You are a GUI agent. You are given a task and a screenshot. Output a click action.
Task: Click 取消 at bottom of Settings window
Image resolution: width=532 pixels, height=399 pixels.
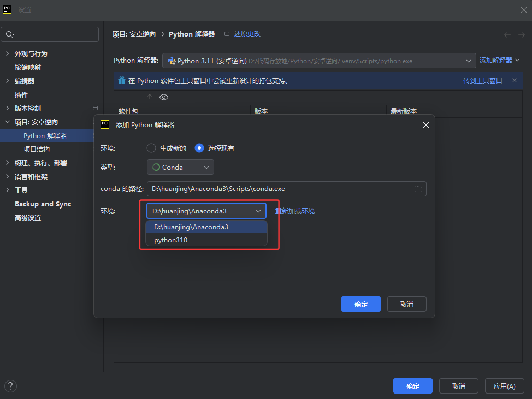tap(459, 386)
